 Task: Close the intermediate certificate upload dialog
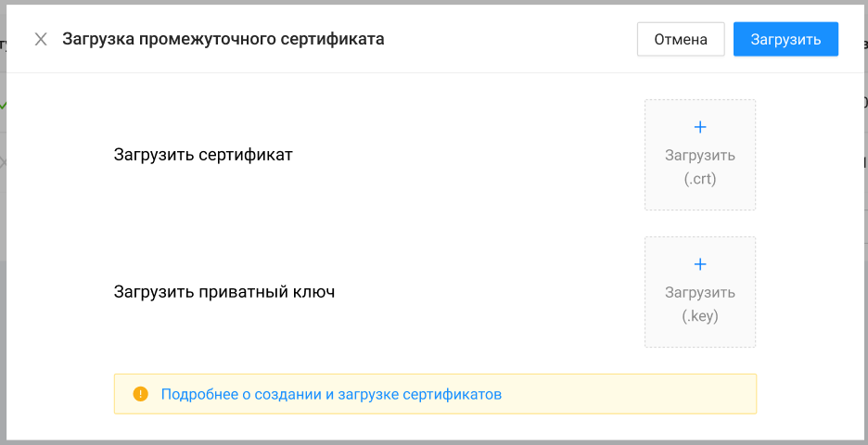point(41,39)
